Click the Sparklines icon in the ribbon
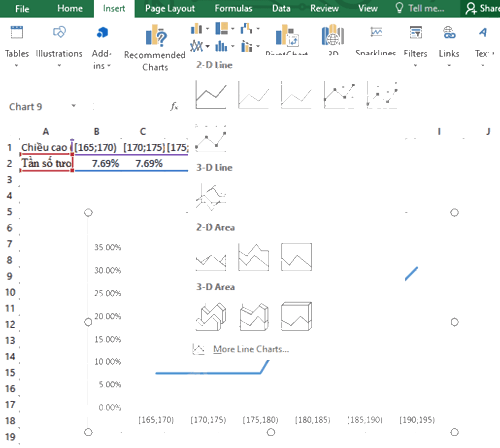Viewport: 500px width, 448px height. click(x=376, y=32)
